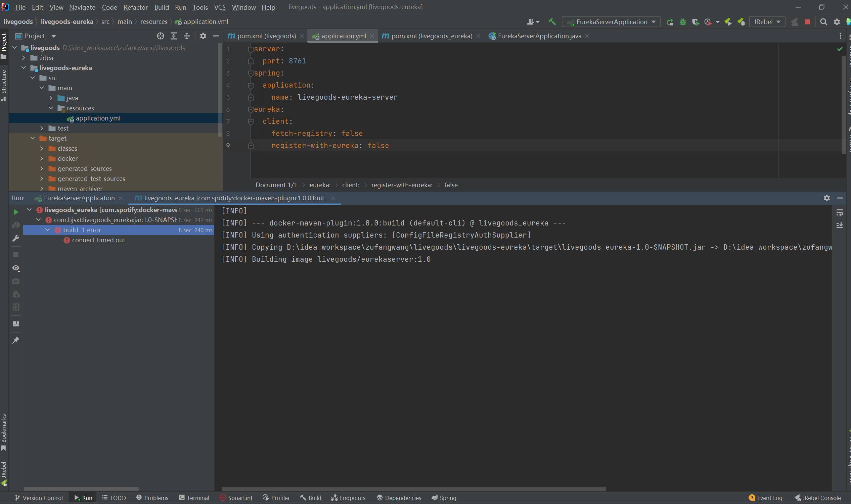
Task: Click the console horizontal scrollbar
Action: point(414,489)
